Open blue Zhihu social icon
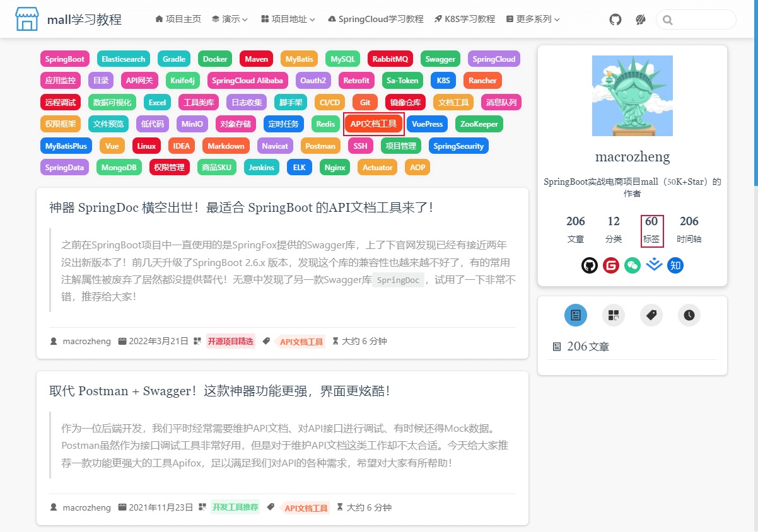The image size is (758, 532). [675, 265]
